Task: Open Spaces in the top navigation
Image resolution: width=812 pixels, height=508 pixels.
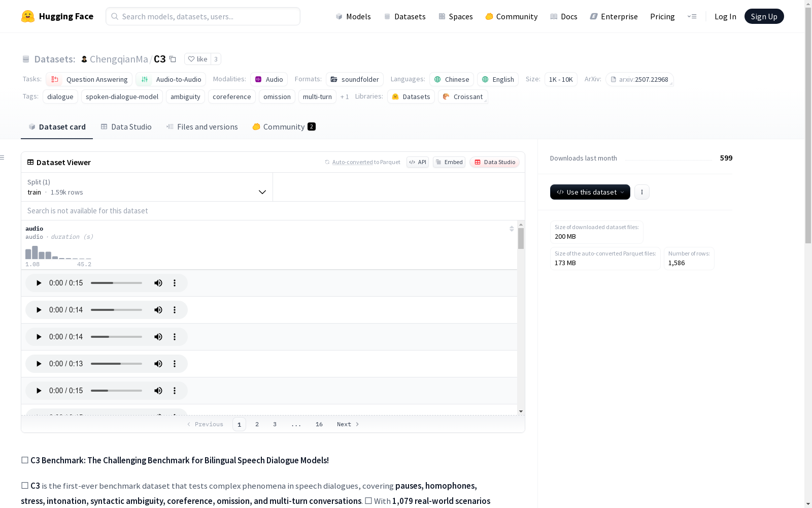Action: tap(456, 16)
